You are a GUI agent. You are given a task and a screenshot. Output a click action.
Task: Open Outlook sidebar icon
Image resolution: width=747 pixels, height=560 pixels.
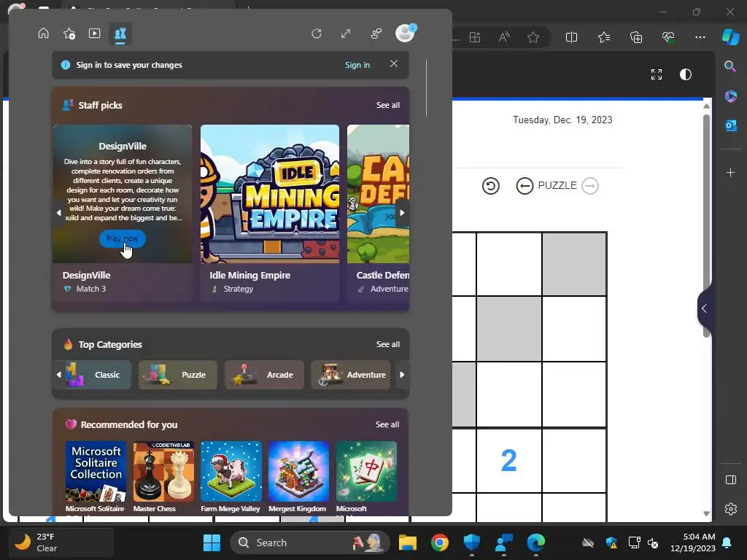point(730,125)
